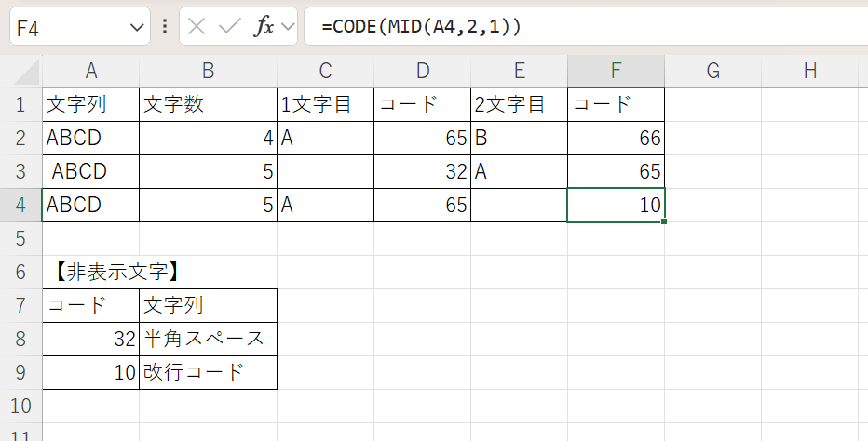Screen dimensions: 868x441
Task: Click cell F2 with value 66
Action: point(617,139)
